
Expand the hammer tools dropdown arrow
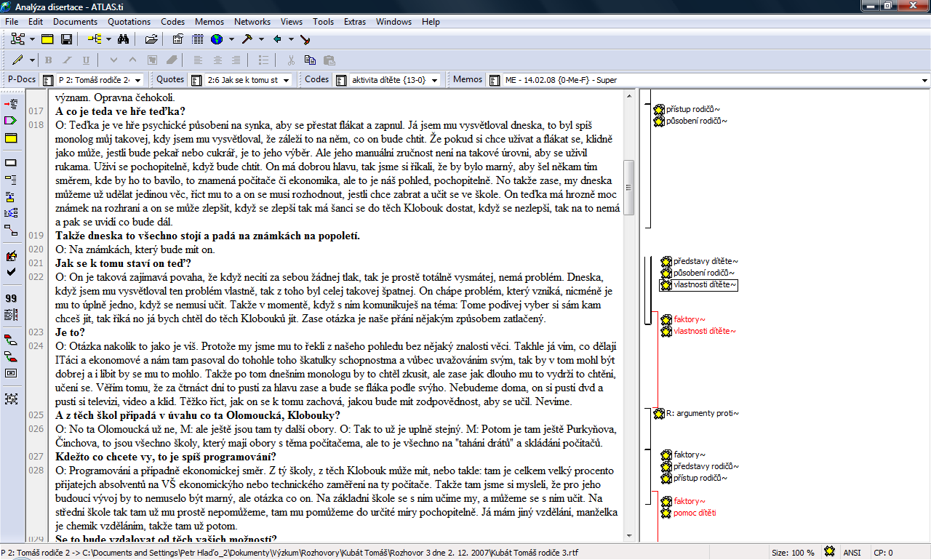point(261,39)
